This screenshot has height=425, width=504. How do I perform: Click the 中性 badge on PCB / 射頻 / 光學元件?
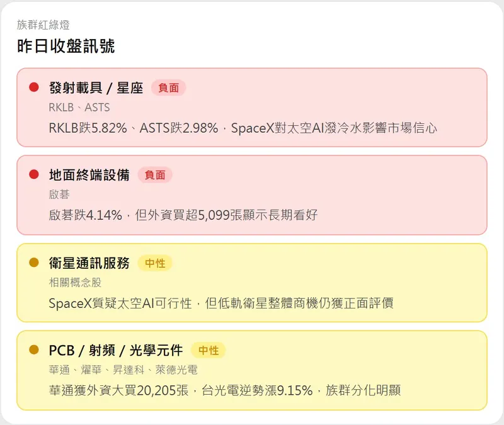point(208,350)
